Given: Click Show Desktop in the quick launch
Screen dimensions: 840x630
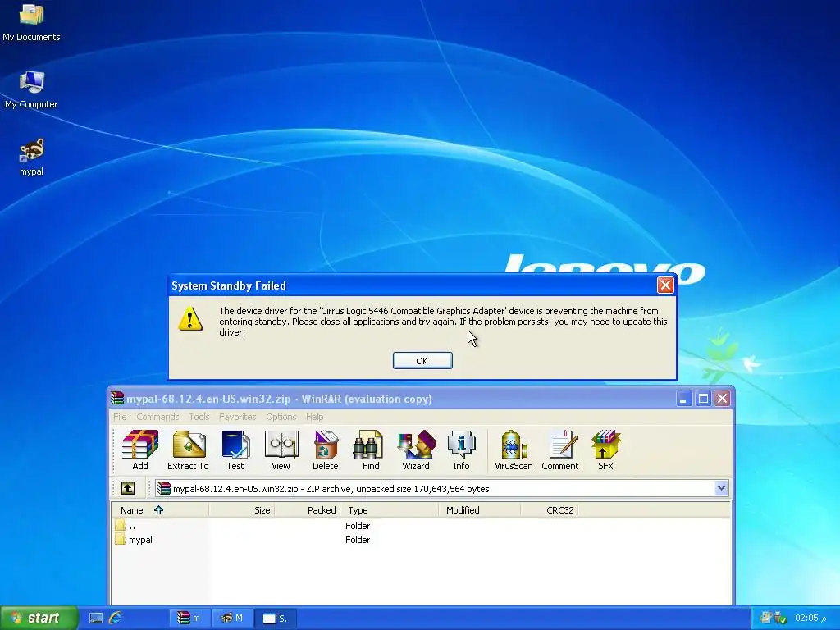Looking at the screenshot, I should (96, 619).
